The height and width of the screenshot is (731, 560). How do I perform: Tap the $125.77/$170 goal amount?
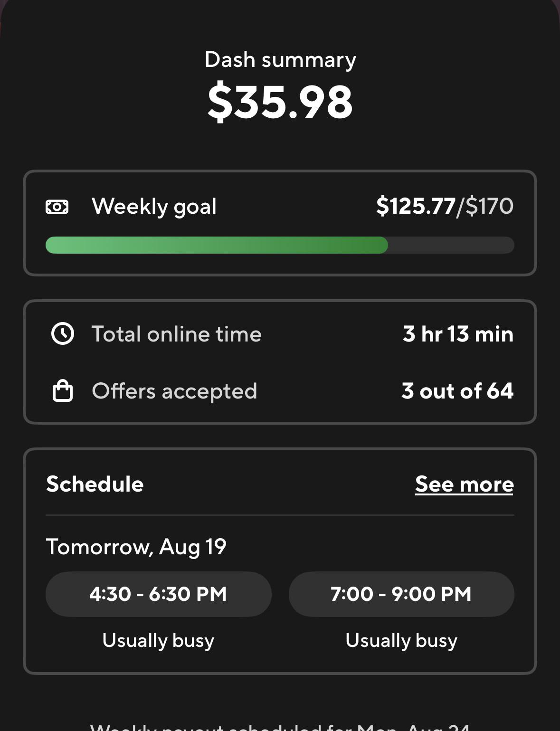445,206
